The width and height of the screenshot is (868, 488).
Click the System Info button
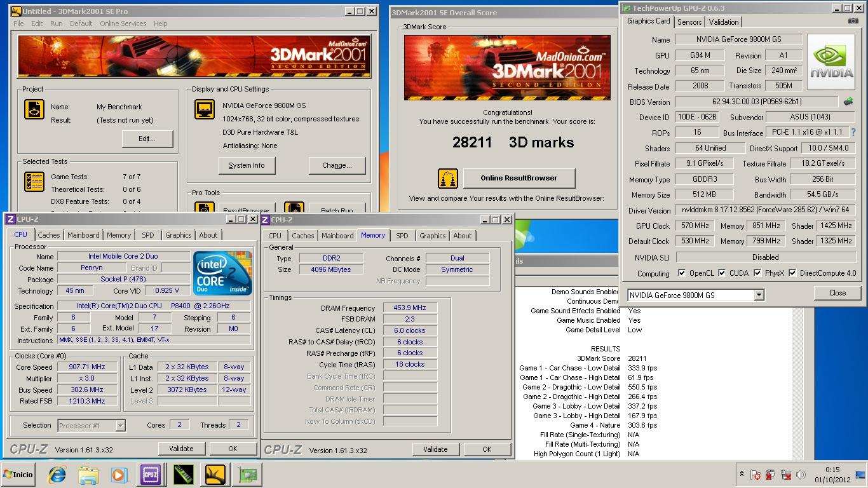(247, 165)
